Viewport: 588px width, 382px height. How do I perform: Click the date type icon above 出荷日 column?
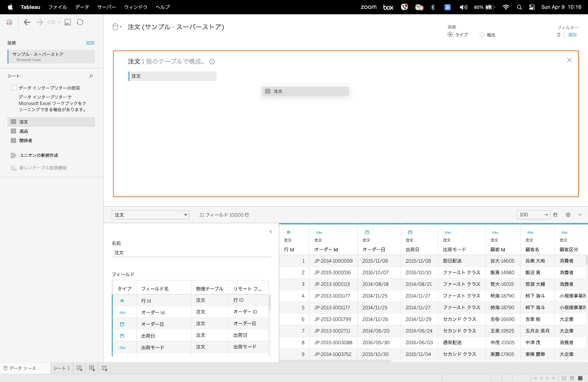point(410,232)
